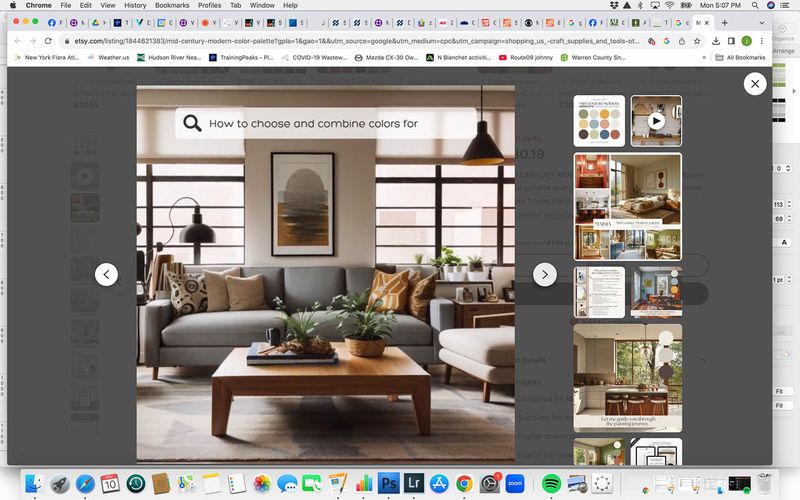Open the bedroom collage thumbnail
The width and height of the screenshot is (800, 500).
point(628,206)
